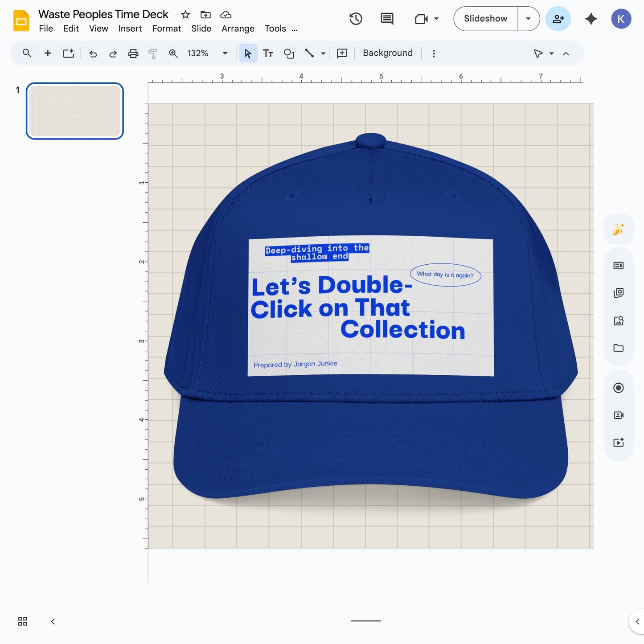Image resolution: width=644 pixels, height=644 pixels.
Task: Open the building blocks side panel icon
Action: point(619,293)
